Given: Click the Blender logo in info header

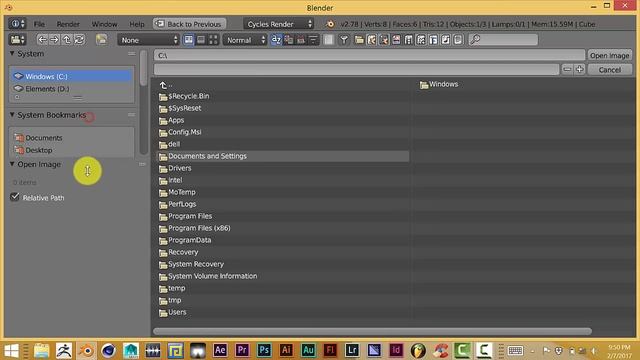Looking at the screenshot, I should pyautogui.click(x=330, y=24).
